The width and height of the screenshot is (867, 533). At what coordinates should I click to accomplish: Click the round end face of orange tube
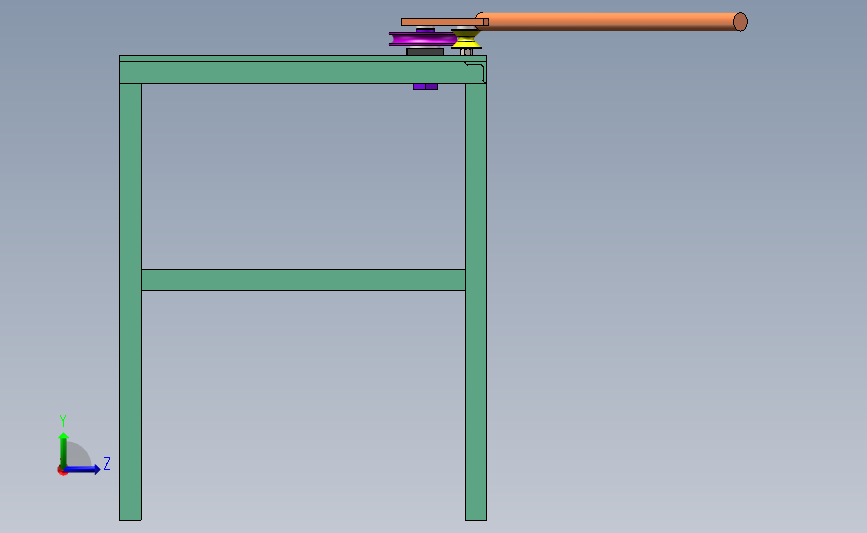[740, 22]
